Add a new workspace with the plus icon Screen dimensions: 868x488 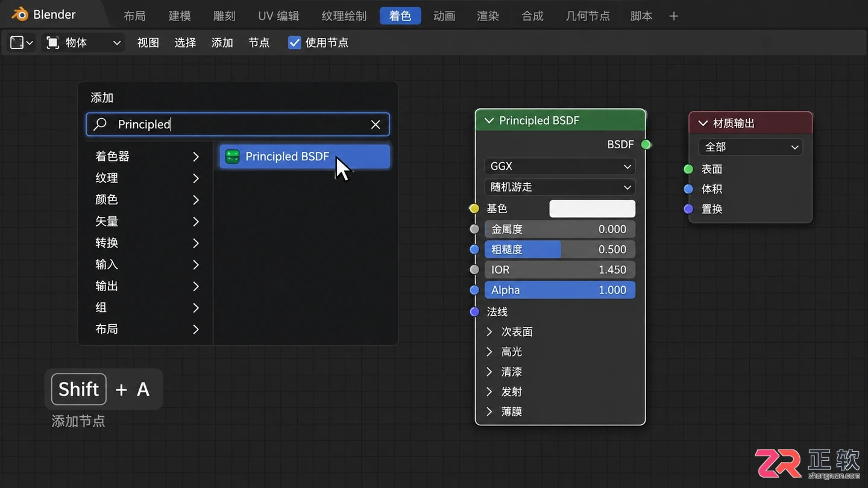[674, 16]
